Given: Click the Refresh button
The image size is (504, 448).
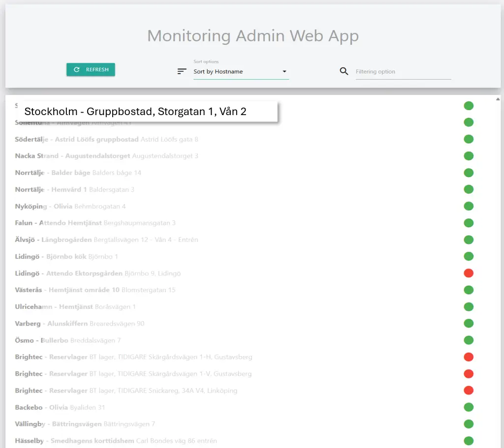Looking at the screenshot, I should (x=91, y=70).
